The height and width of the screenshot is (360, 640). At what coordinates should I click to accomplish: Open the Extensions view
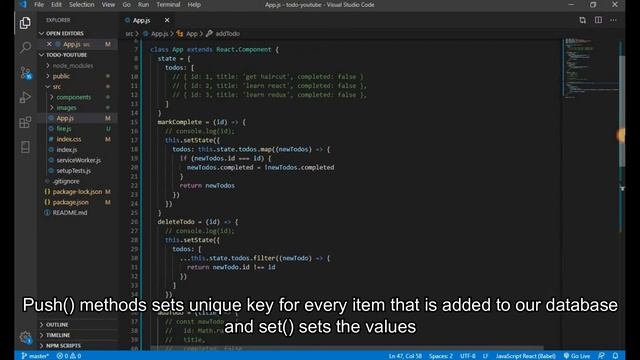[25, 122]
